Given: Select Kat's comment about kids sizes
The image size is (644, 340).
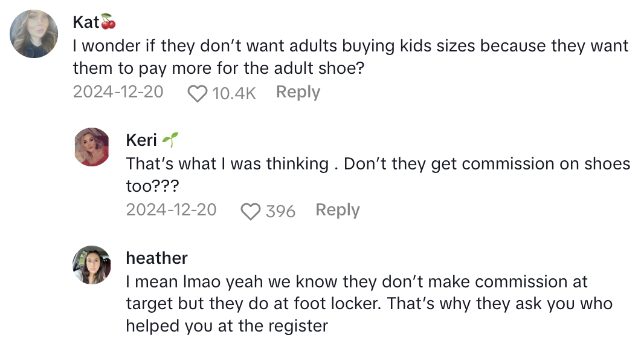Looking at the screenshot, I should (x=350, y=57).
